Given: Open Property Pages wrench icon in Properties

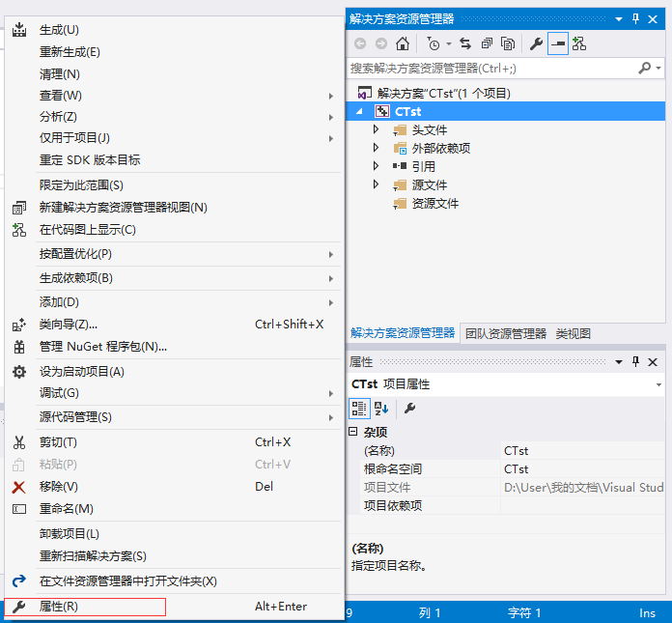Looking at the screenshot, I should pyautogui.click(x=409, y=409).
